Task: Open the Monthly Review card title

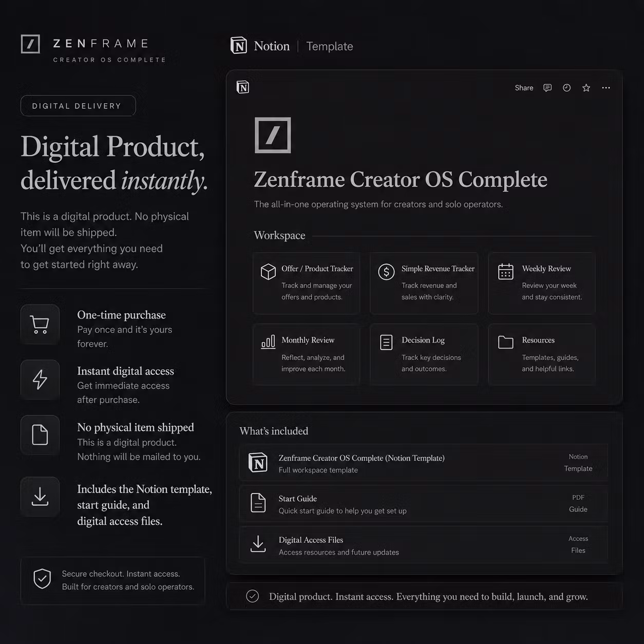Action: 308,340
